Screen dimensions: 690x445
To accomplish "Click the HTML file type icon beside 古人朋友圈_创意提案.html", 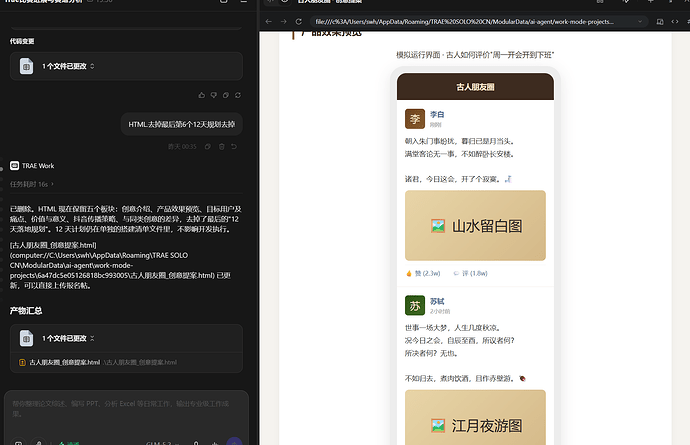I will 22,362.
